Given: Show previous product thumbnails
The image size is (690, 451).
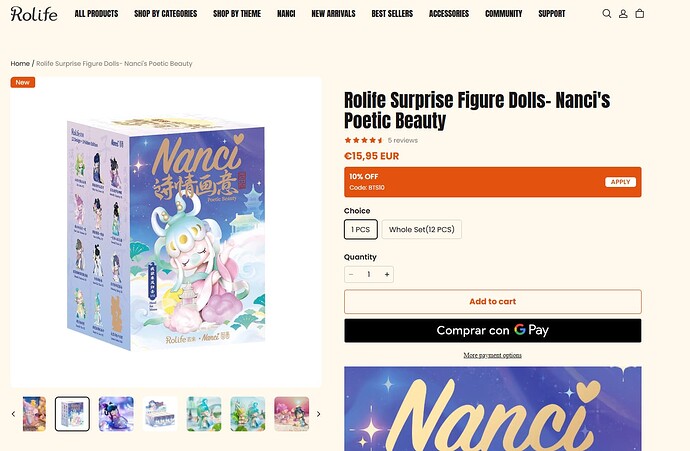Looking at the screenshot, I should (14, 414).
